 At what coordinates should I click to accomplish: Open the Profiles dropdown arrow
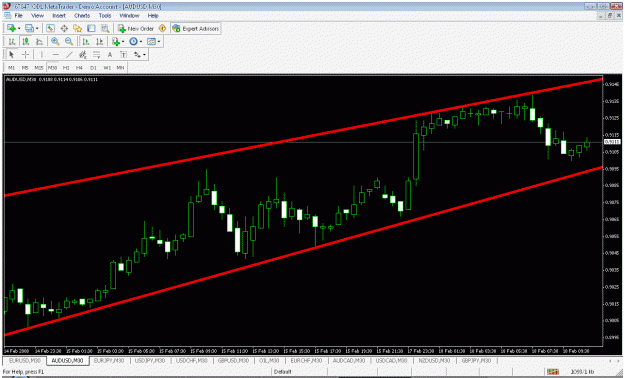tap(37, 28)
